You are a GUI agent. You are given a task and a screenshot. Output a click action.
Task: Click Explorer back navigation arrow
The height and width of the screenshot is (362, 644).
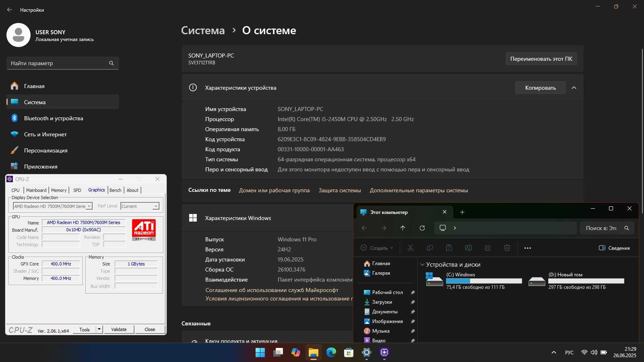[364, 228]
